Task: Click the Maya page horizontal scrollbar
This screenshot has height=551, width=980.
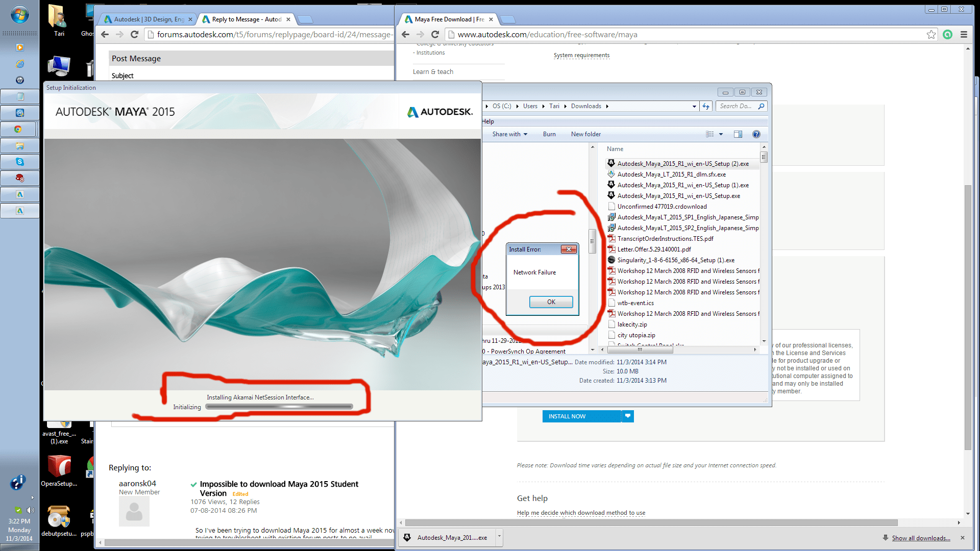Action: (651, 522)
